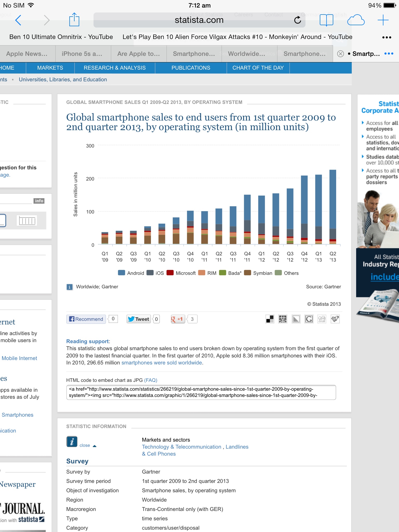Open Smartphones sidebar link
This screenshot has height=532, width=399.
(17, 415)
